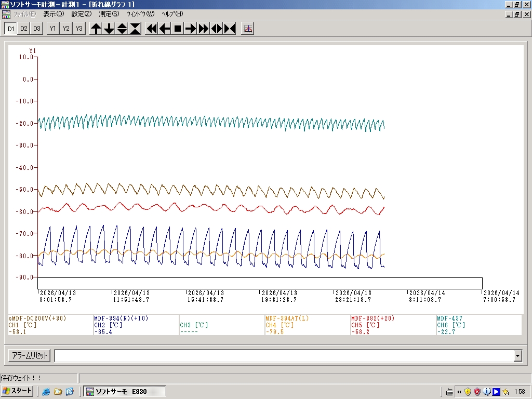Compress the vertical axis scale icon
The width and height of the screenshot is (532, 399).
[135, 29]
